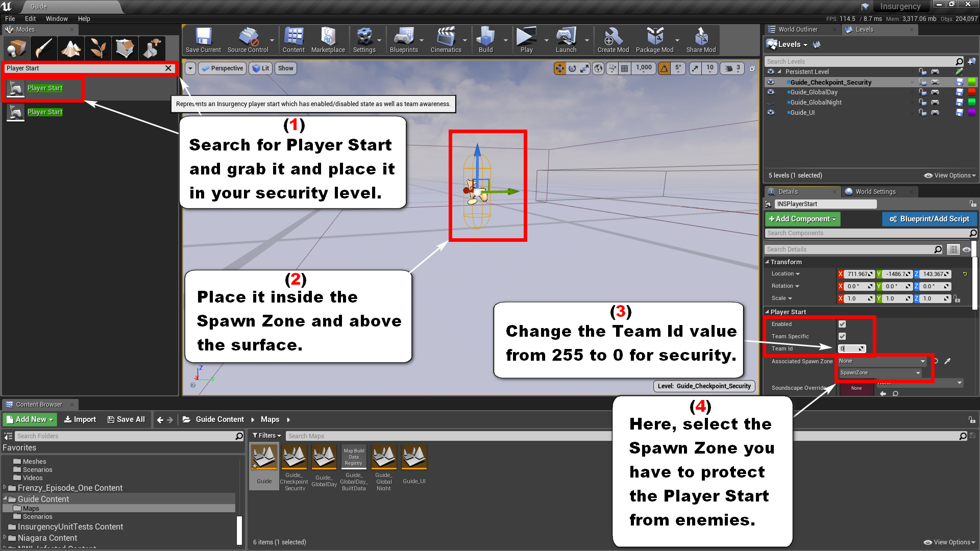The height and width of the screenshot is (551, 980).
Task: Open the Levels dropdown menu
Action: pyautogui.click(x=793, y=45)
